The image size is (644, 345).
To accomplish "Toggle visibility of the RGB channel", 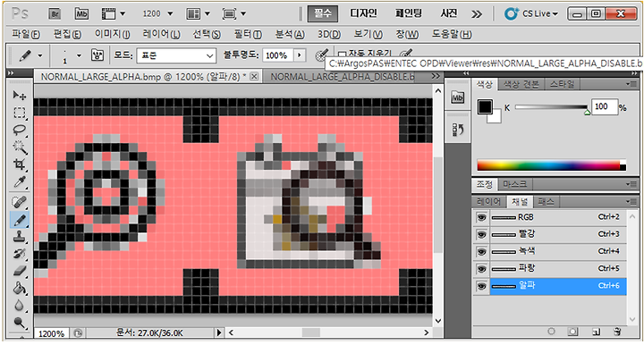I will (481, 217).
